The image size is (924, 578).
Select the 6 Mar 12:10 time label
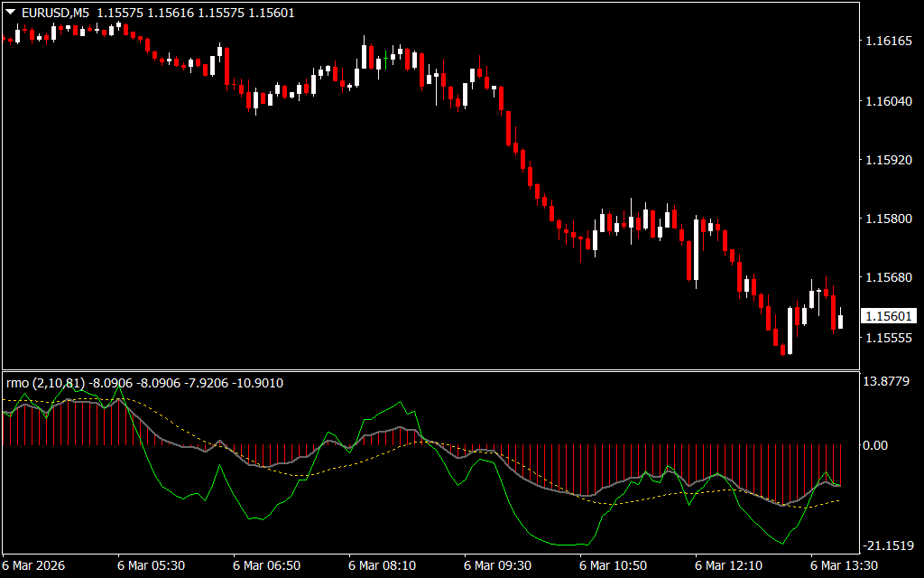(729, 564)
